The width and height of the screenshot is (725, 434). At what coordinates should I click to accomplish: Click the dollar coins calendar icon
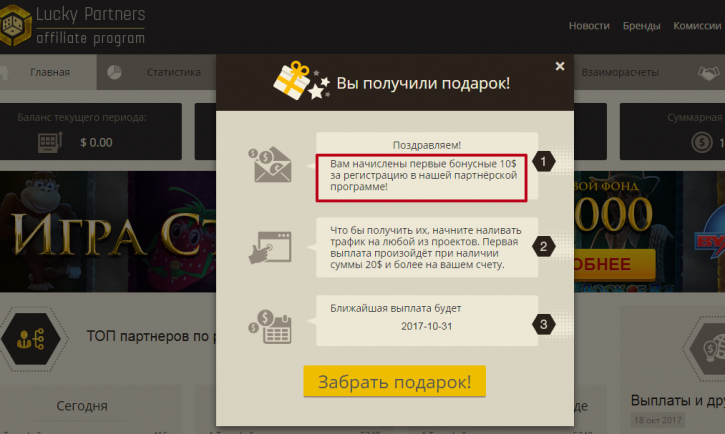point(270,327)
